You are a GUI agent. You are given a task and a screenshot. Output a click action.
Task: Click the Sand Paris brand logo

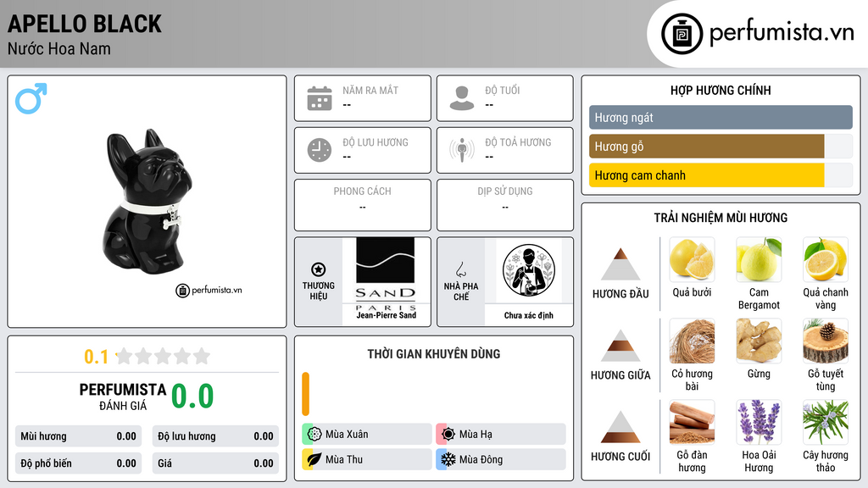coord(386,274)
